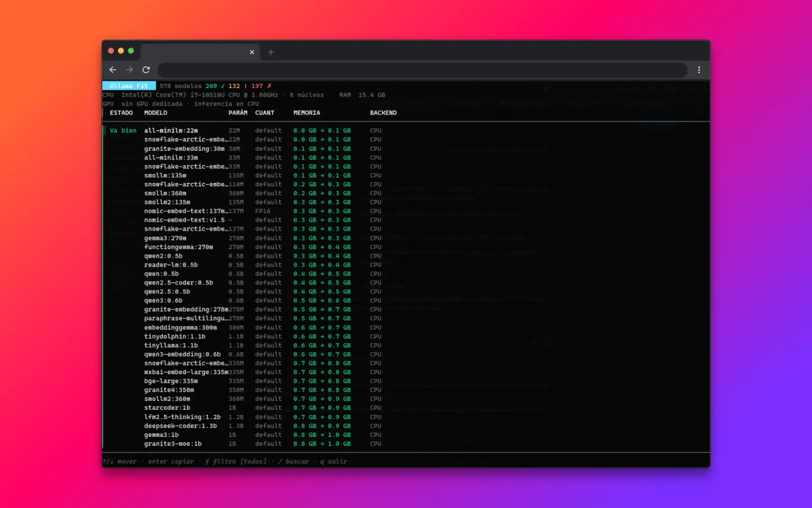Focus the browser address bar
This screenshot has height=508, width=812.
click(422, 70)
